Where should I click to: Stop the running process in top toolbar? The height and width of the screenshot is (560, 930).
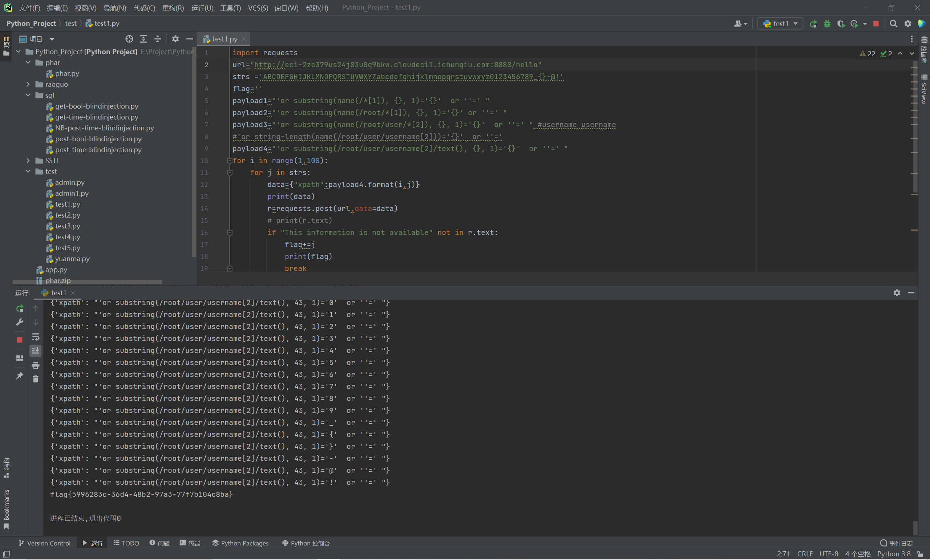(x=876, y=24)
